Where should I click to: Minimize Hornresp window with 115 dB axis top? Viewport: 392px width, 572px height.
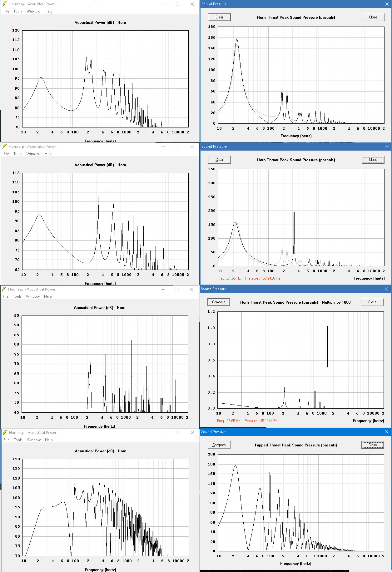coord(163,147)
